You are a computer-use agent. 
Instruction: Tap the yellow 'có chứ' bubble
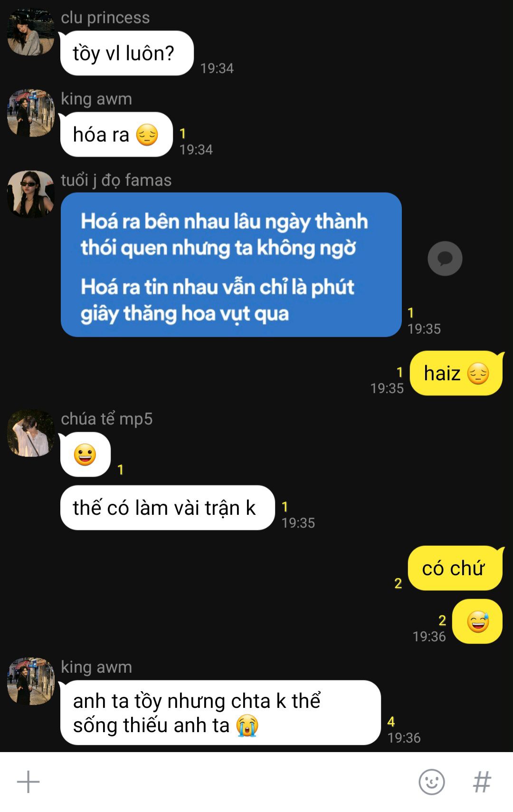[x=455, y=569]
